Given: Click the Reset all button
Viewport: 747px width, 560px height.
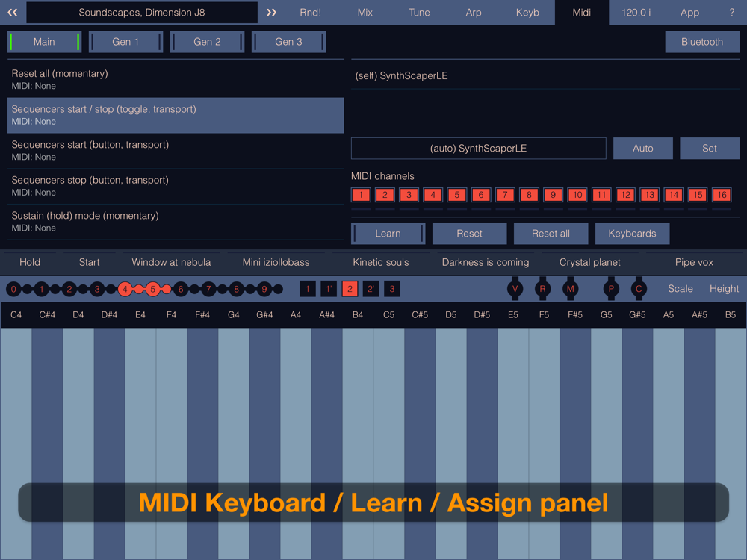Looking at the screenshot, I should [551, 234].
